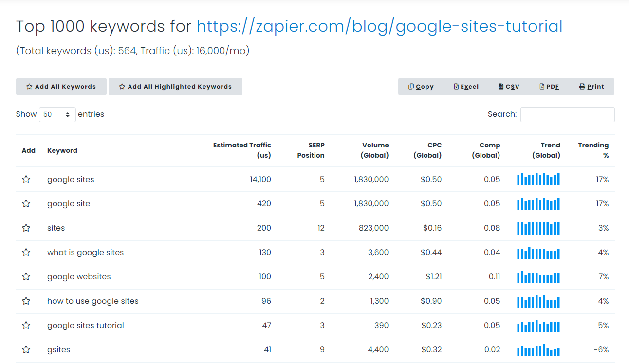
Task: Open the zapier.com google-sites-tutorial link
Action: coord(380,26)
